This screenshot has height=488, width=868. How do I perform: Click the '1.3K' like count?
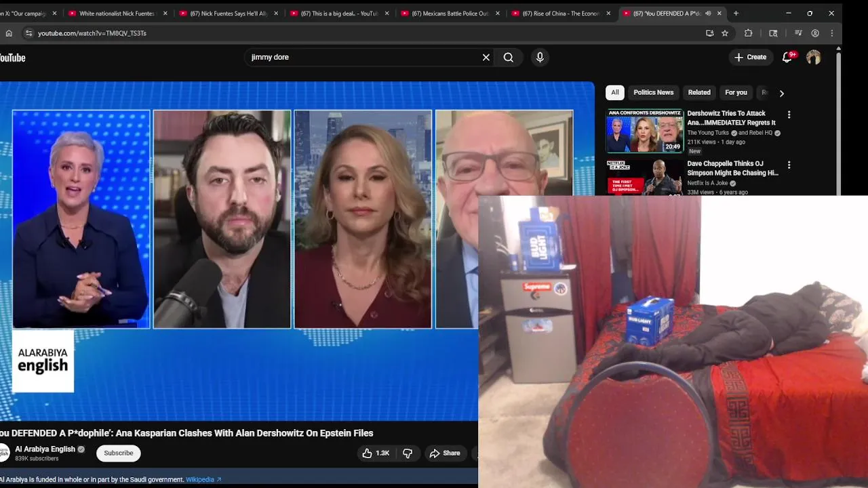coord(382,453)
